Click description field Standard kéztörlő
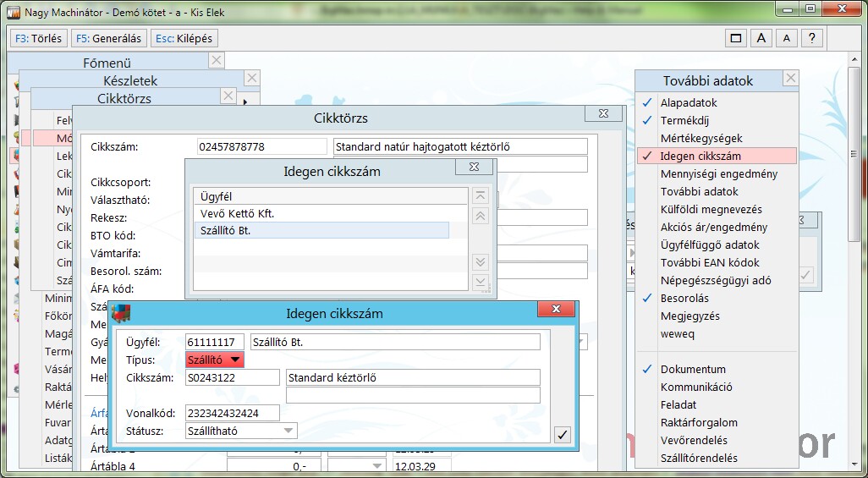The height and width of the screenshot is (478, 868). click(x=413, y=378)
